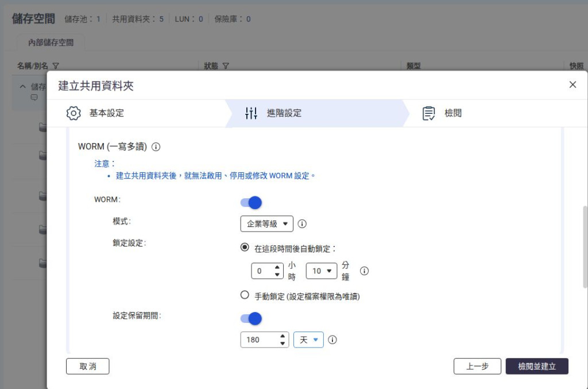Turn off the 設定保留期間 toggle
The height and width of the screenshot is (389, 588).
pos(251,318)
